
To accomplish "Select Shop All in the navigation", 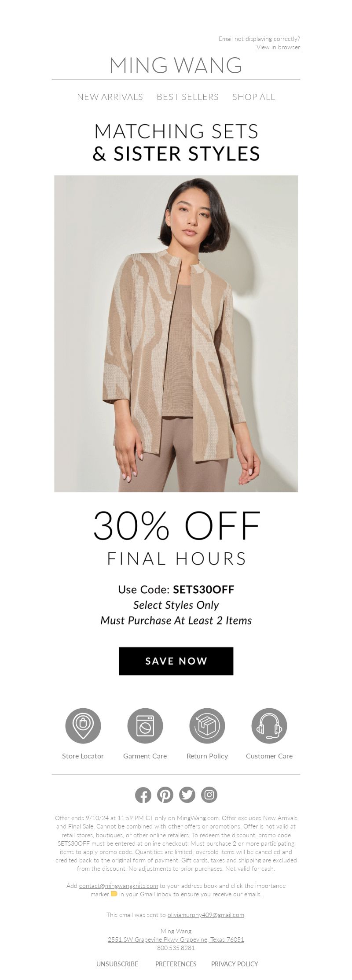I will 254,97.
